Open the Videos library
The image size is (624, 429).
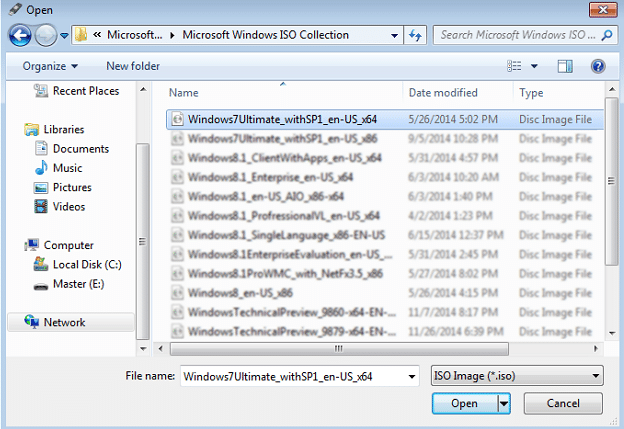coord(60,207)
